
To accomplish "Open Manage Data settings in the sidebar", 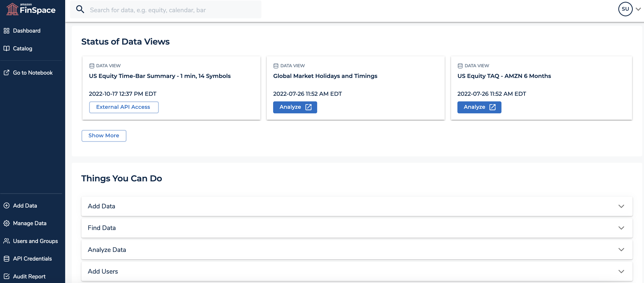I will click(x=30, y=223).
